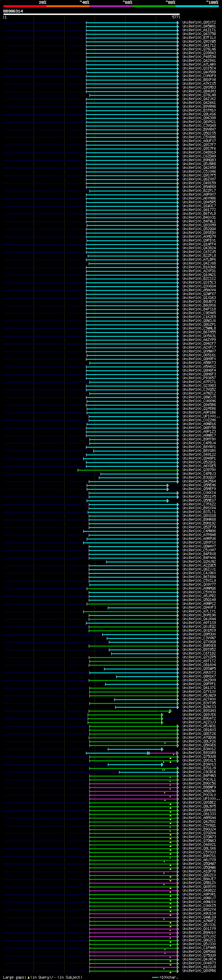Click the UniRef100_Q42459 entry
The height and width of the screenshot is (980, 222).
pyautogui.click(x=199, y=168)
